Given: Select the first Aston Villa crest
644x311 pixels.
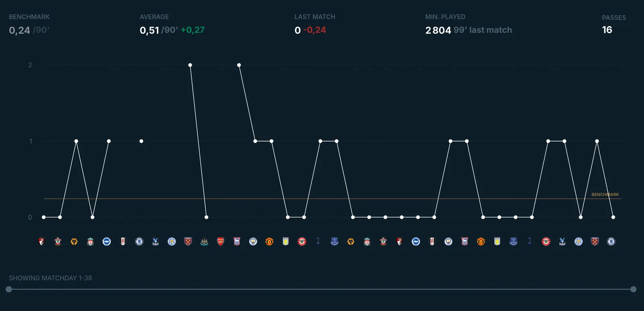Looking at the screenshot, I should pos(286,241).
